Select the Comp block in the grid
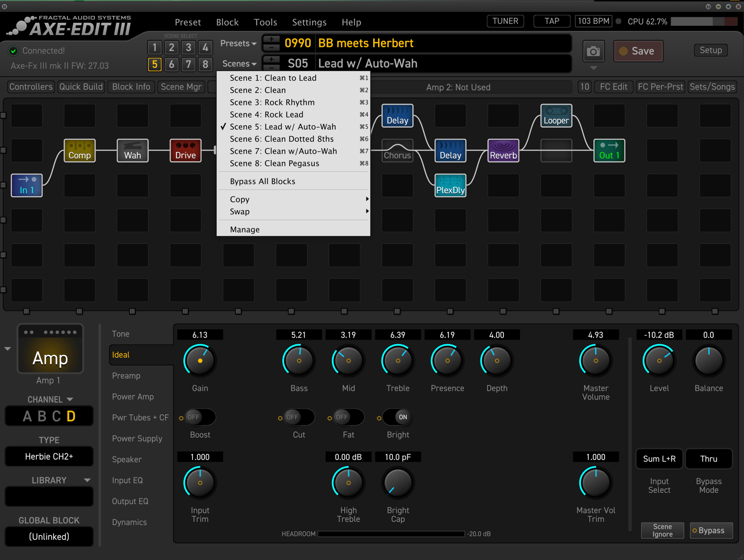 point(79,150)
